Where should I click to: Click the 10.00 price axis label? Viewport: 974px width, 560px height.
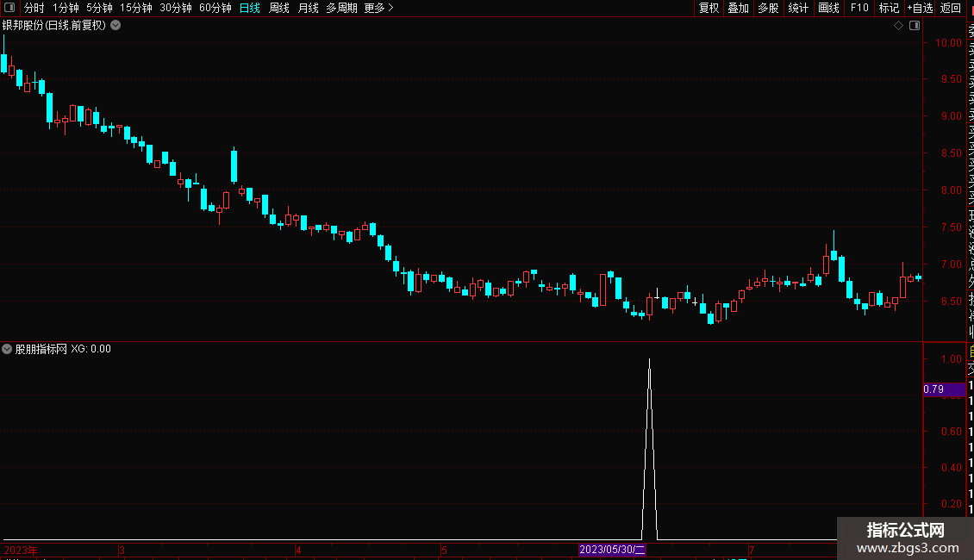[x=948, y=43]
